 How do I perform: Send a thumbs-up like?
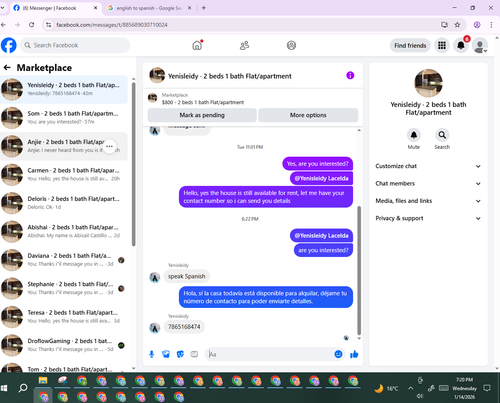pos(354,354)
